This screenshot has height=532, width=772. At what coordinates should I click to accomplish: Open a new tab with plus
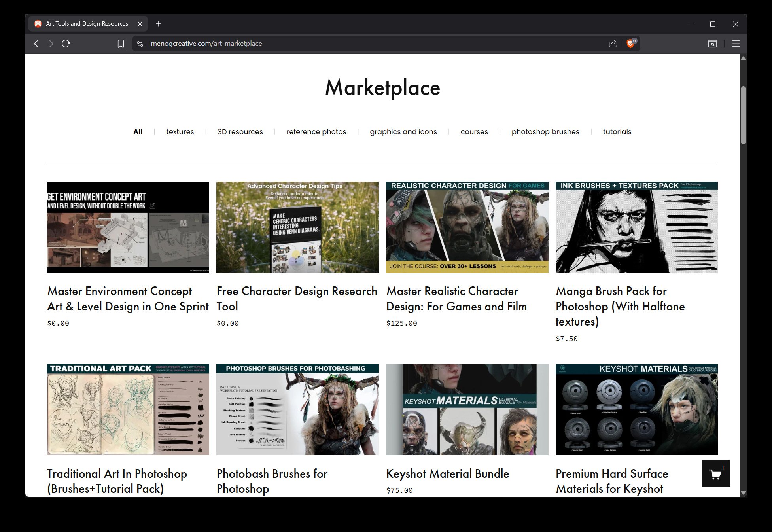pos(159,24)
